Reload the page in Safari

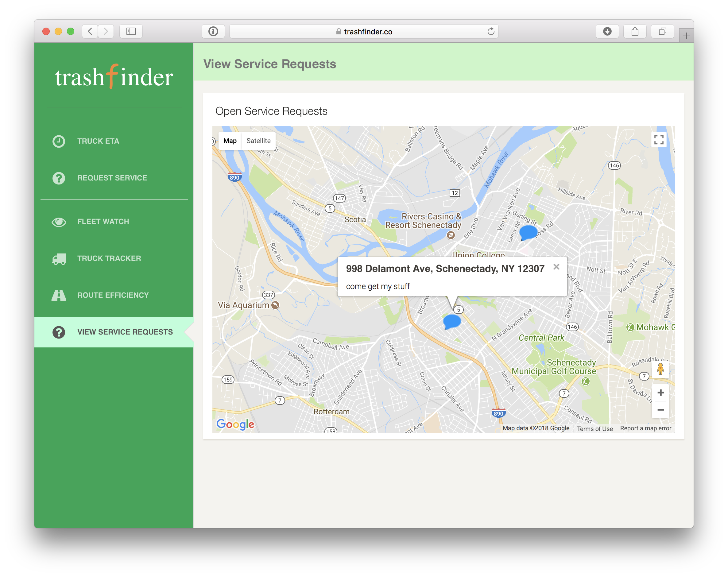pyautogui.click(x=491, y=31)
